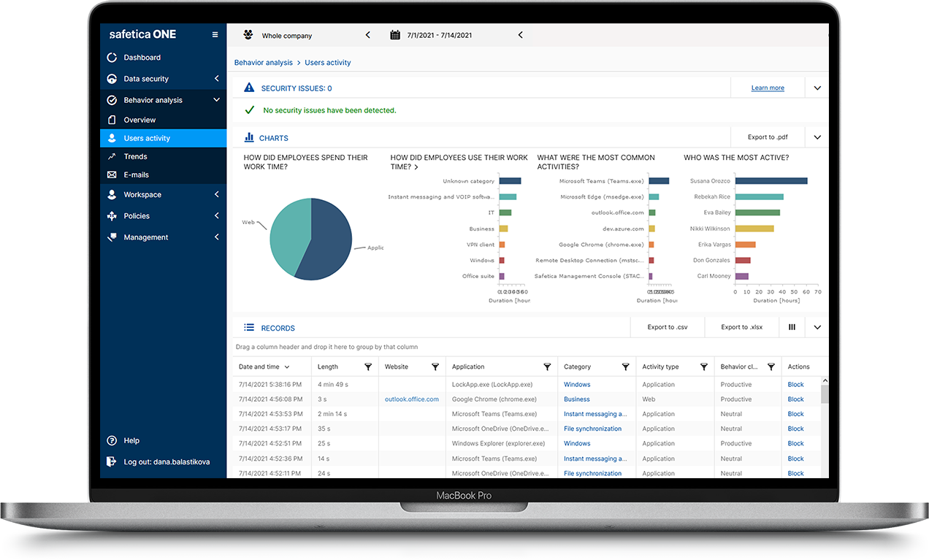
Task: Block LockApp.exe in first row
Action: (x=795, y=385)
